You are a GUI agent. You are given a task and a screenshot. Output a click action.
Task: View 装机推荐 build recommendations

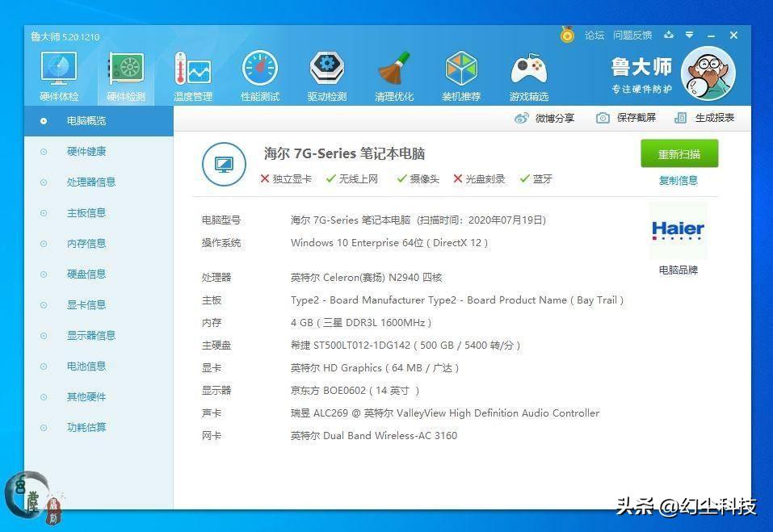click(x=460, y=73)
